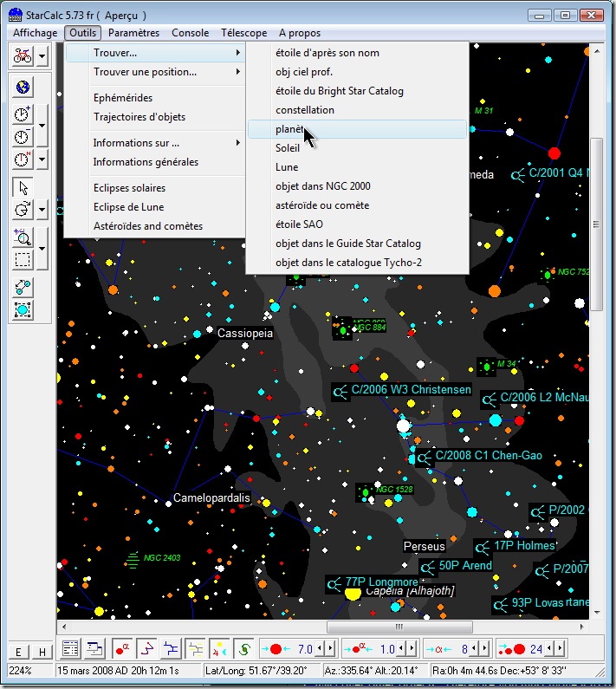Toggle star Greek-letter labels (red dot alpha) icon

(x=122, y=648)
